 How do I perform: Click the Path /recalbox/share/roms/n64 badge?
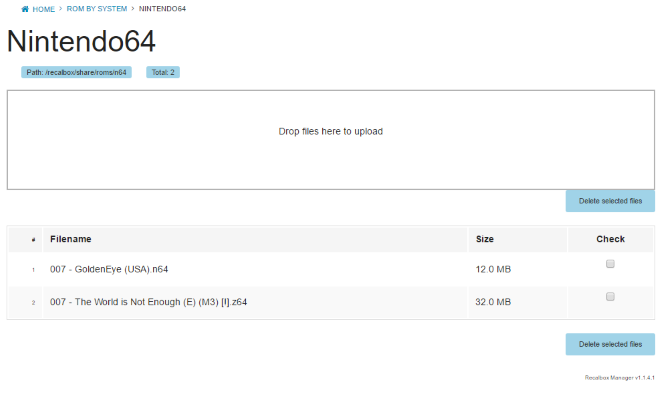coord(76,72)
